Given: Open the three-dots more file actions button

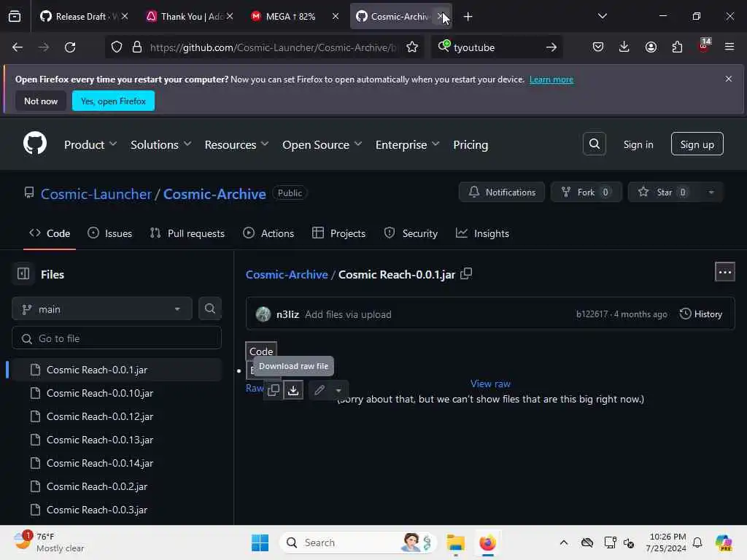Looking at the screenshot, I should (x=724, y=272).
